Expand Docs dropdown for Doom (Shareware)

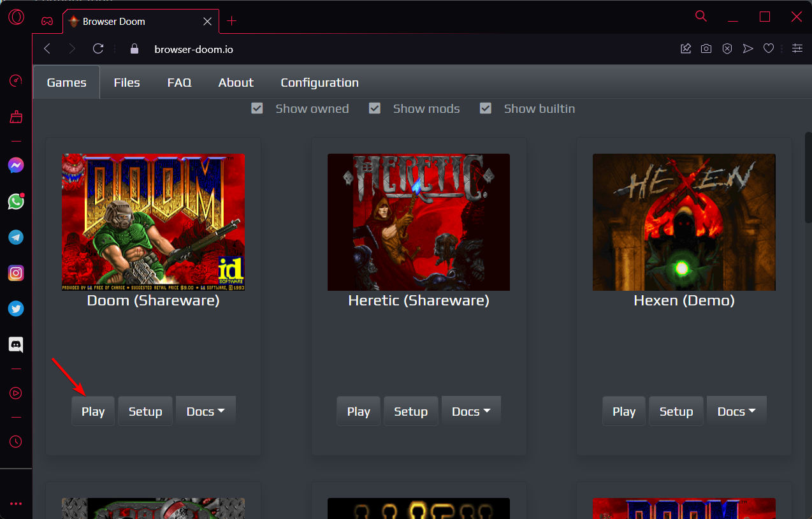[206, 411]
